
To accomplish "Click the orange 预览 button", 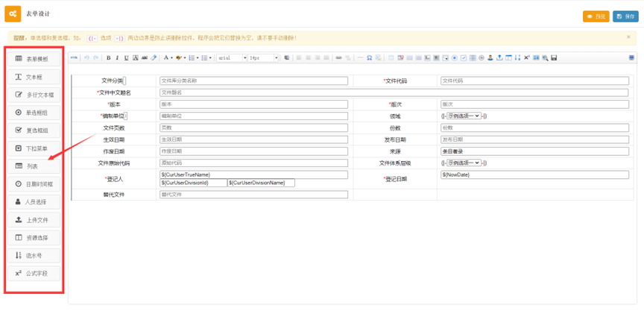I will coord(596,16).
